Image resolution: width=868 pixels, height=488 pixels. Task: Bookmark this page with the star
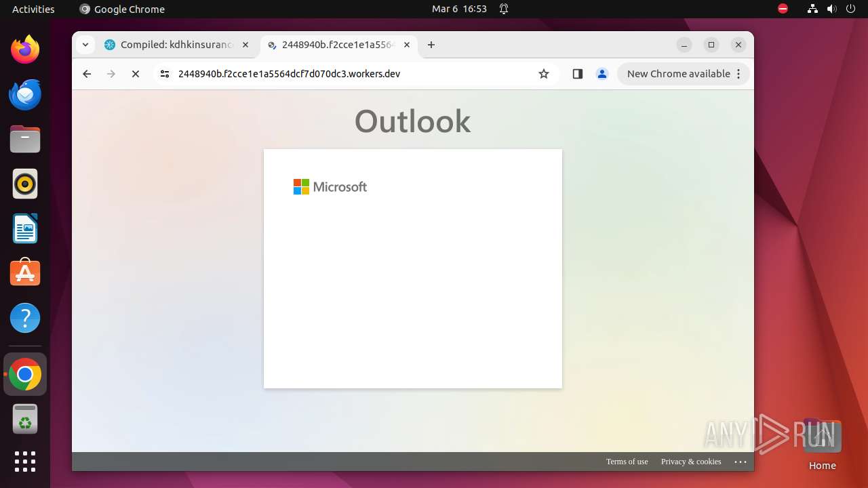tap(544, 74)
